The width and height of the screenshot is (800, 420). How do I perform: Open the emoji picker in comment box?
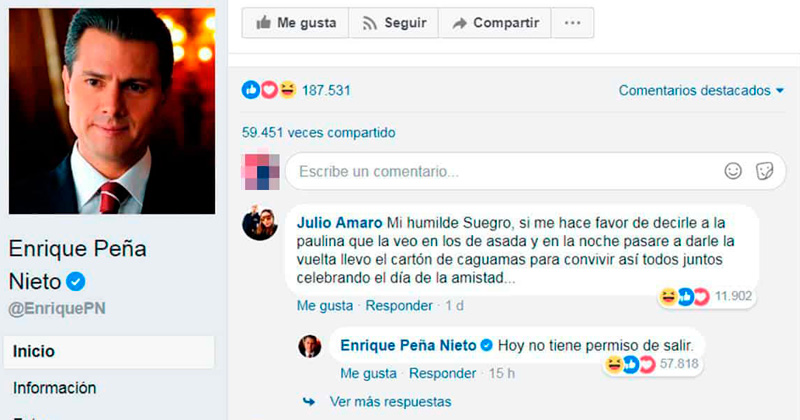(733, 171)
